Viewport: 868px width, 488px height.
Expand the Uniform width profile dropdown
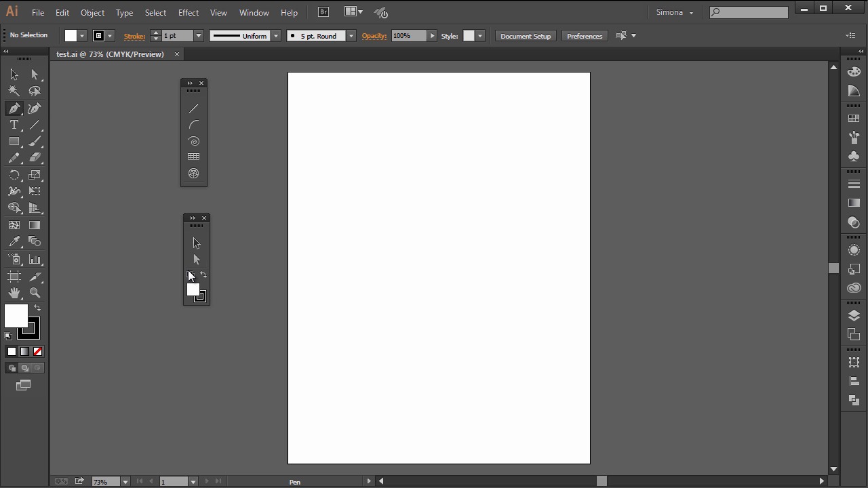click(276, 36)
